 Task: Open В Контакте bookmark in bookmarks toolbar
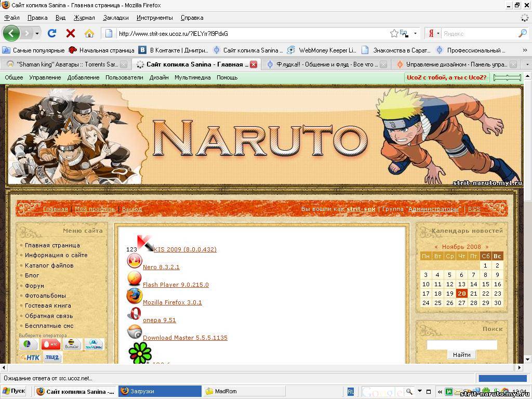(174, 50)
